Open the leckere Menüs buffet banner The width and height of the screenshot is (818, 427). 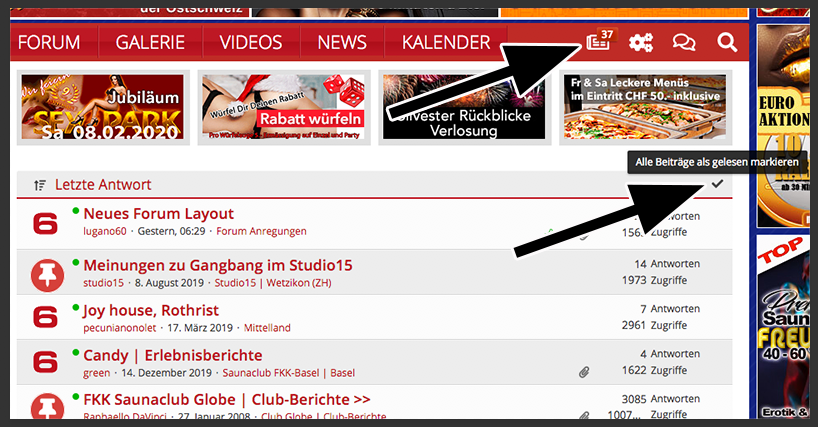645,107
